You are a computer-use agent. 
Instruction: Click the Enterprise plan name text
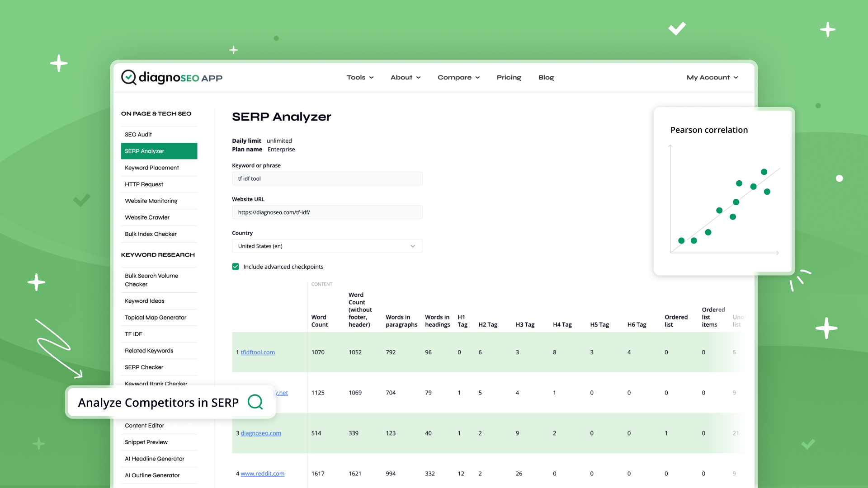pyautogui.click(x=281, y=150)
